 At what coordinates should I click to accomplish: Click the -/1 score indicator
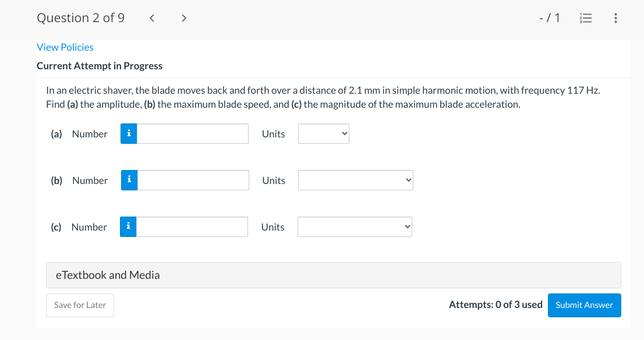coord(550,18)
